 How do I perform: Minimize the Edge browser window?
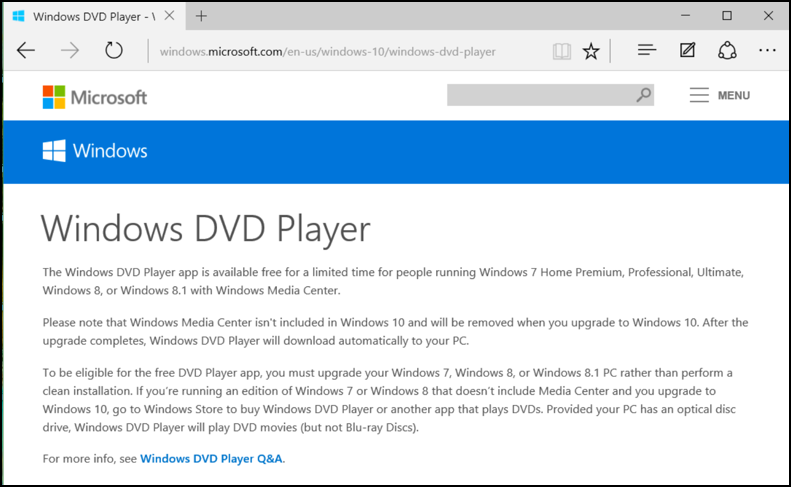click(685, 16)
